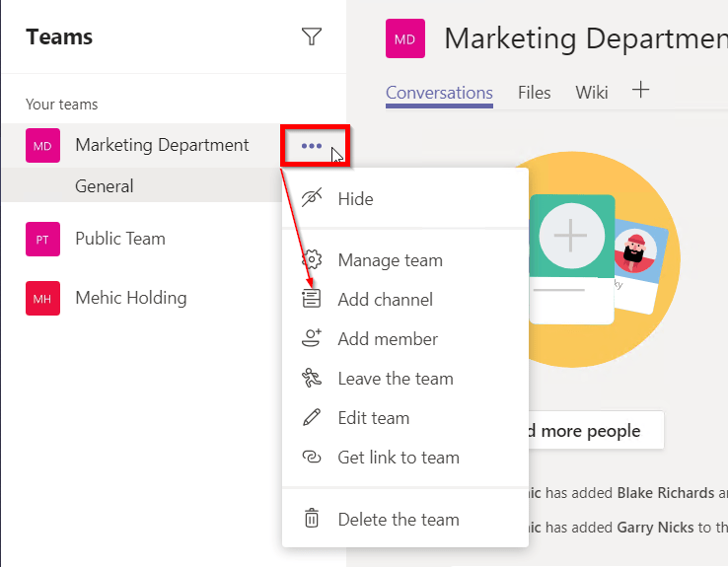Click the Get link to team chain icon
This screenshot has height=567, width=728.
point(312,458)
